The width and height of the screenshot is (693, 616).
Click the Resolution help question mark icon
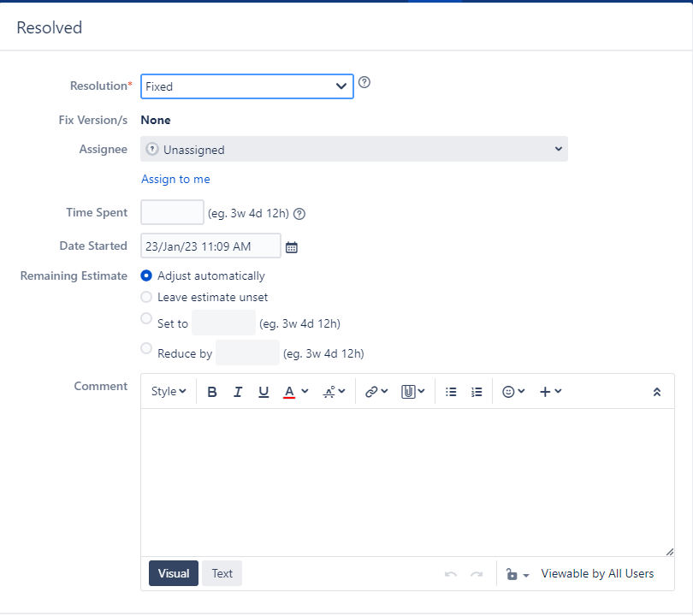tap(364, 82)
